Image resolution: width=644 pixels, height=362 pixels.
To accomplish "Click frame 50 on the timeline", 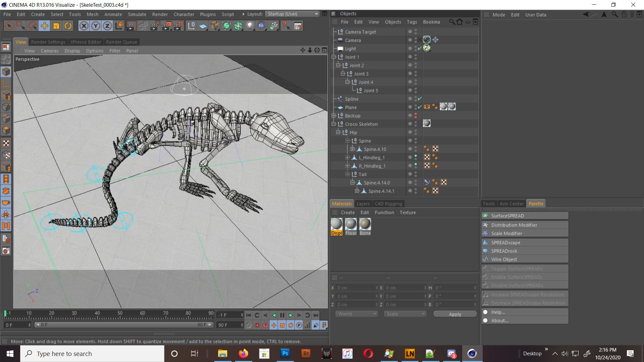I will [120, 315].
